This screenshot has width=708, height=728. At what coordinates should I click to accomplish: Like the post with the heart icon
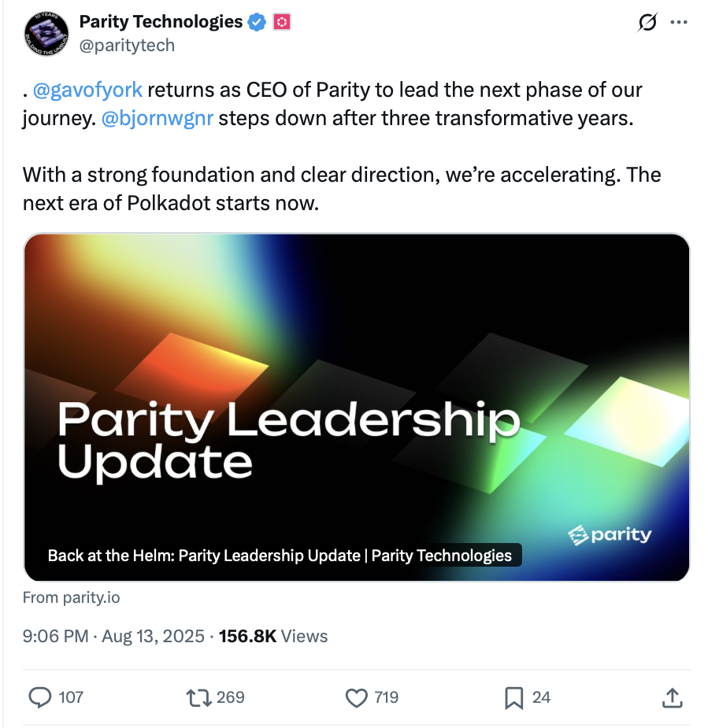click(358, 697)
